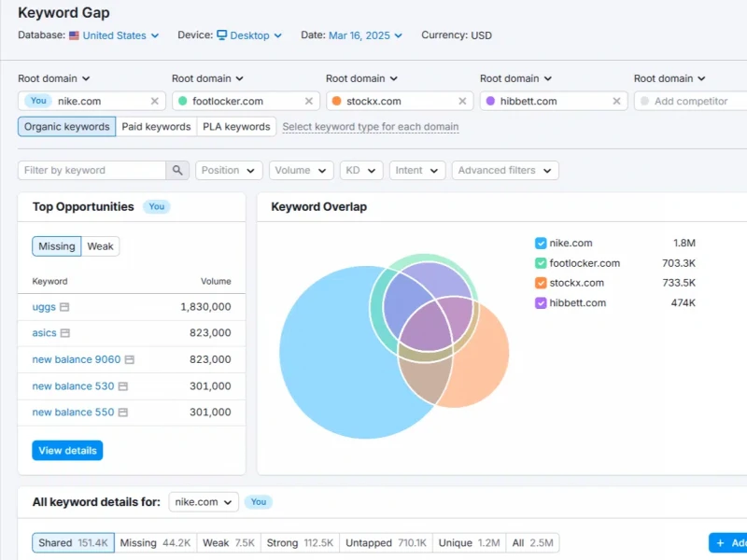Image resolution: width=747 pixels, height=560 pixels.
Task: Click the nike.com domain input field
Action: tap(92, 101)
